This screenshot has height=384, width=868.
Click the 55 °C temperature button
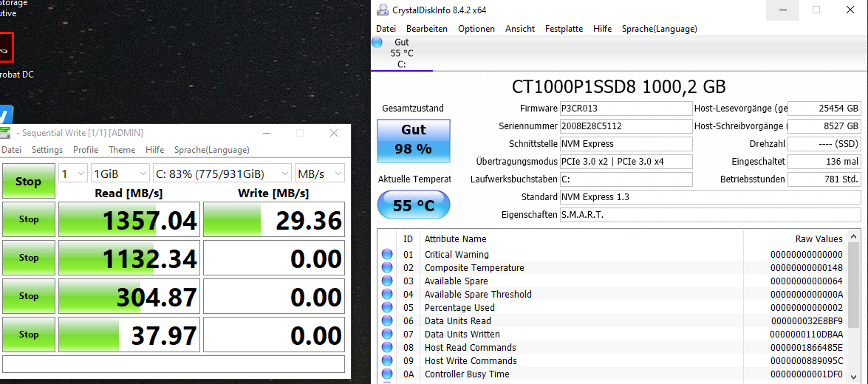tap(414, 205)
